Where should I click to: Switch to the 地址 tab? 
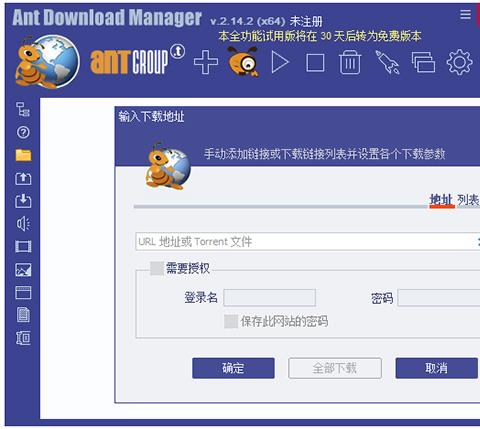(441, 200)
